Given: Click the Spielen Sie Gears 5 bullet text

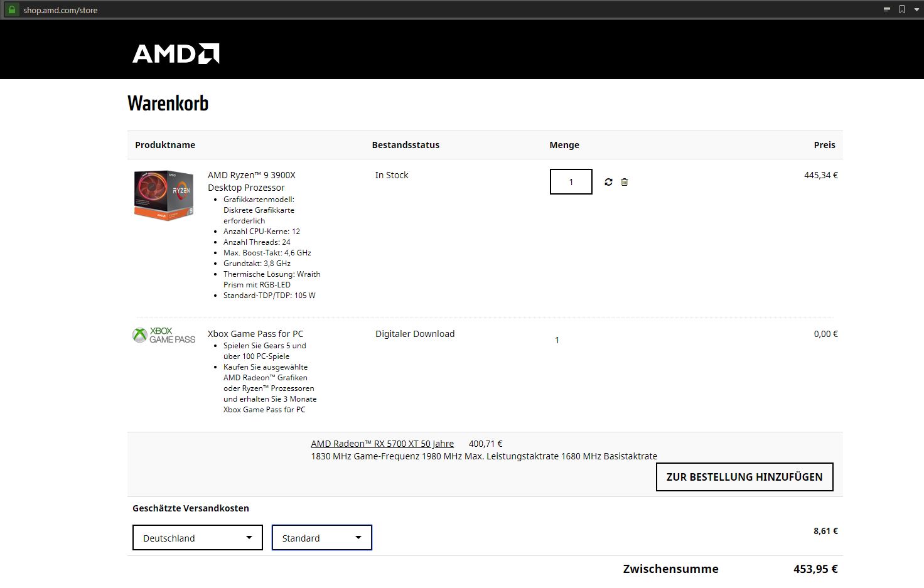Looking at the screenshot, I should pos(265,351).
